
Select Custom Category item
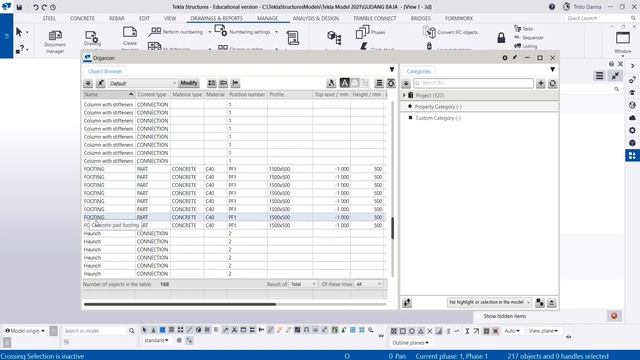[x=438, y=118]
